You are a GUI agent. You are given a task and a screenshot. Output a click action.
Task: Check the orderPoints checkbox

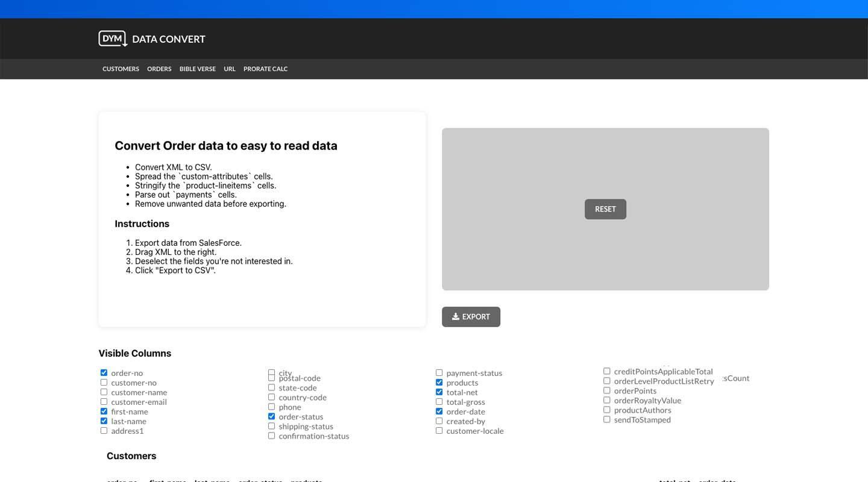pos(606,390)
